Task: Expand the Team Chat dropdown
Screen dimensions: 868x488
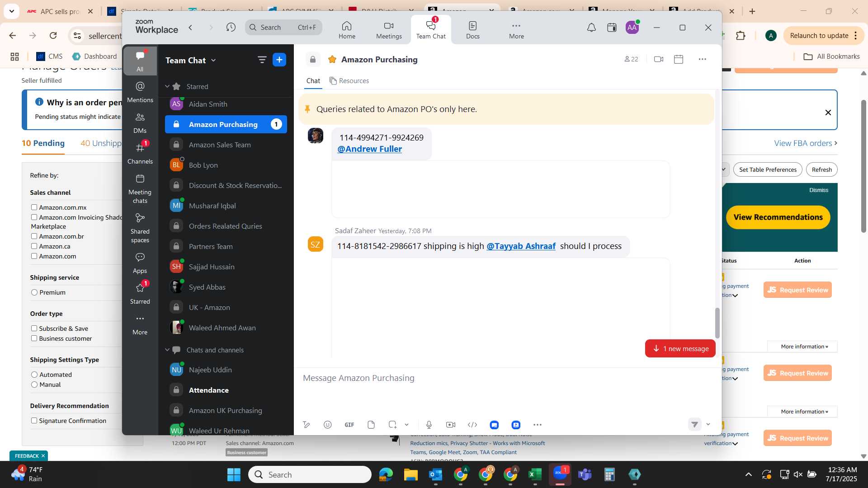Action: click(x=213, y=60)
